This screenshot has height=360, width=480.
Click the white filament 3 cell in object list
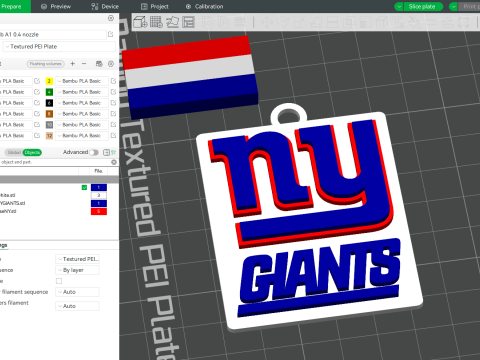[99, 195]
